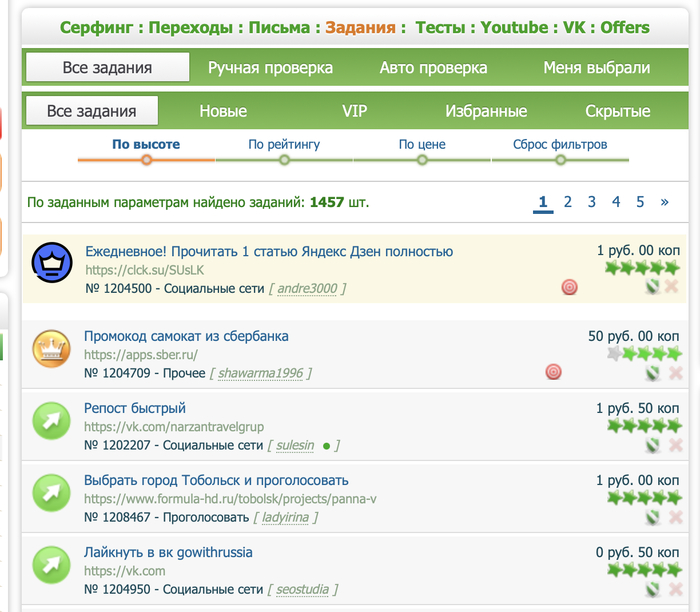Click green arrow icon beside 'Репост быстрый'
The width and height of the screenshot is (700, 612).
(x=48, y=421)
